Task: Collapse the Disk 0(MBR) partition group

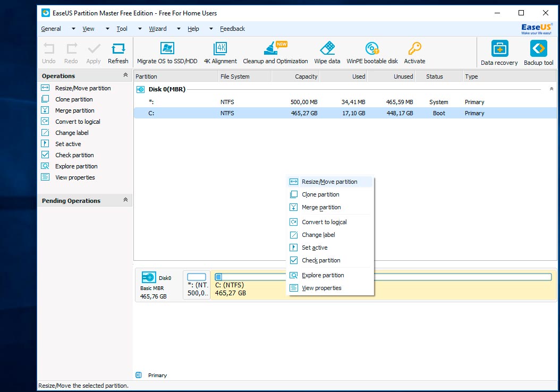Action: 551,89
